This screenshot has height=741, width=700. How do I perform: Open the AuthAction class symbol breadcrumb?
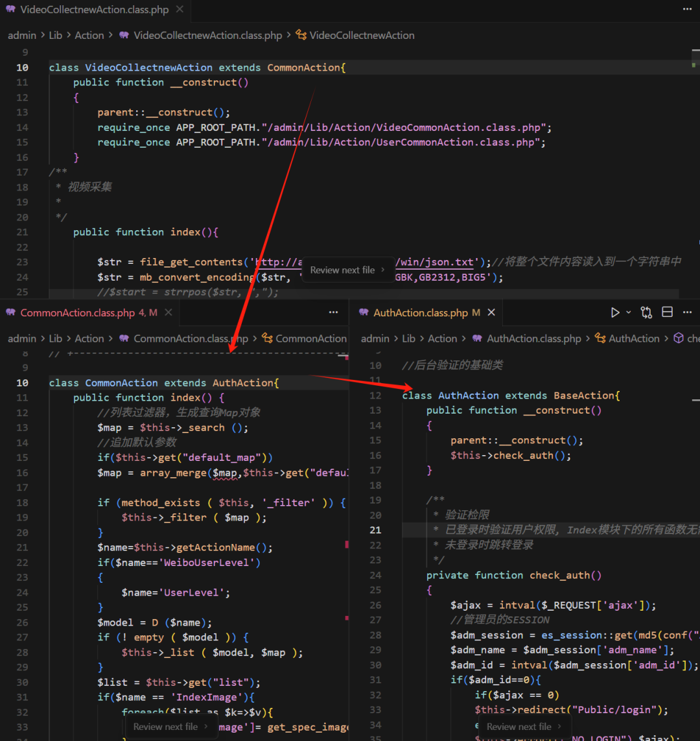pyautogui.click(x=633, y=338)
